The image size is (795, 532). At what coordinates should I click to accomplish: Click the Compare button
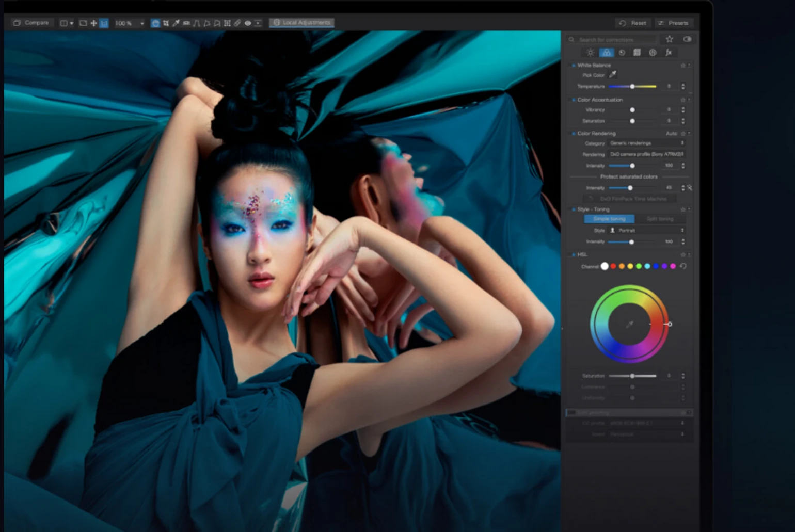pos(31,23)
